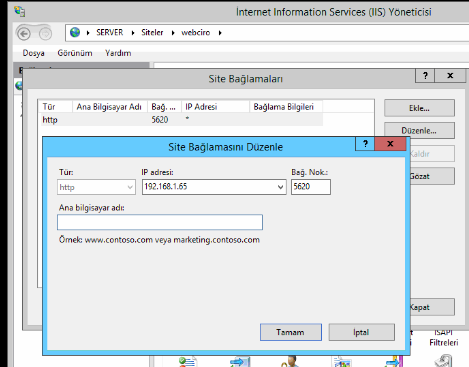Click help button of Site Bağlamaları dialog
The height and width of the screenshot is (367, 469).
coord(425,76)
